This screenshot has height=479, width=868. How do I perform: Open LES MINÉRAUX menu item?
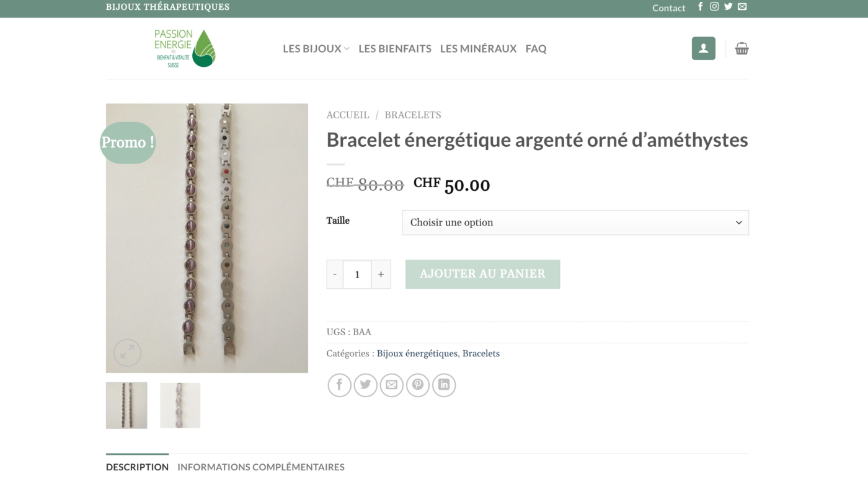(478, 48)
